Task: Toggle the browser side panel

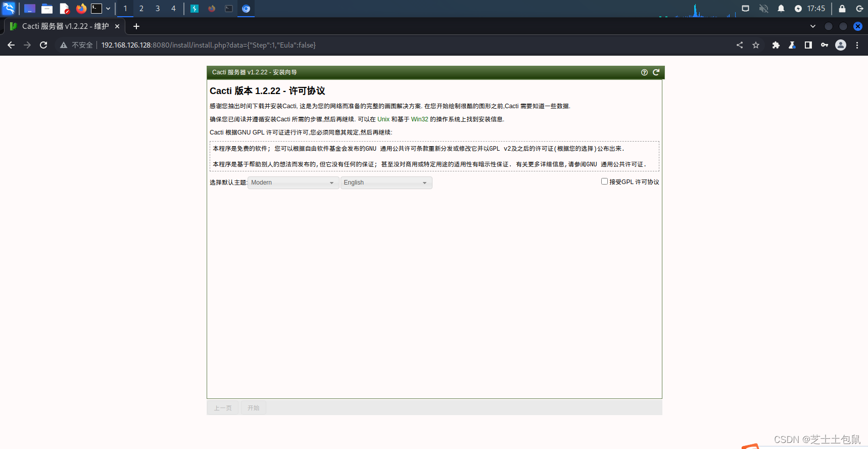Action: coord(808,45)
